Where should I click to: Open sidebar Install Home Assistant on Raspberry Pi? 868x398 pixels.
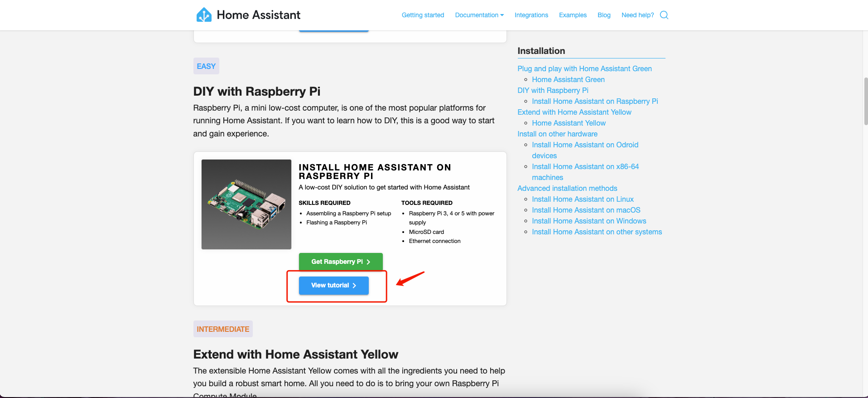[595, 101]
